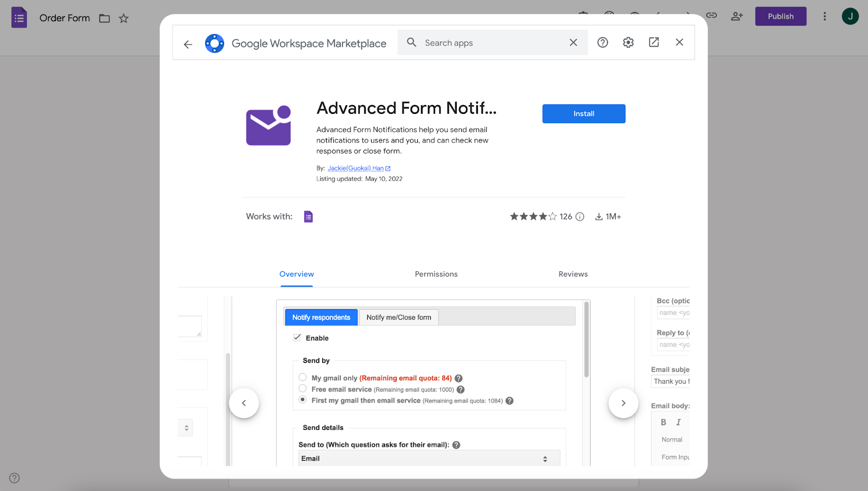Clear the Search apps field
The height and width of the screenshot is (491, 868).
pos(573,42)
